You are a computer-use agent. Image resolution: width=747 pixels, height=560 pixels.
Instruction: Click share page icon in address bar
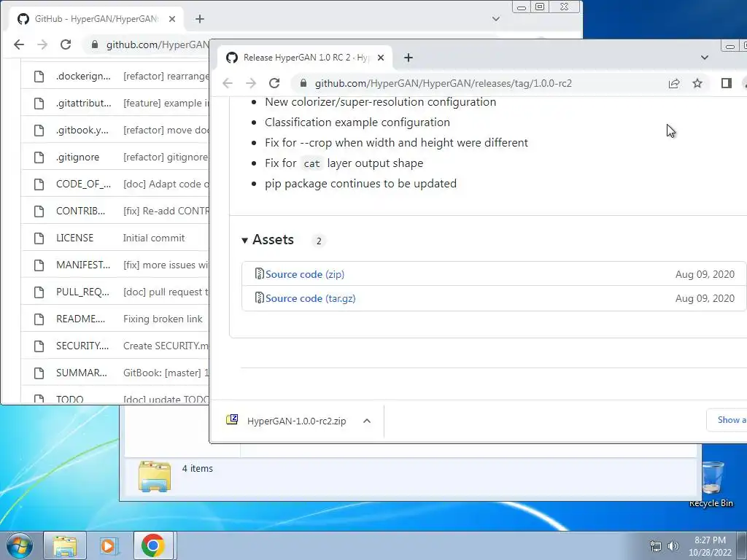(673, 83)
